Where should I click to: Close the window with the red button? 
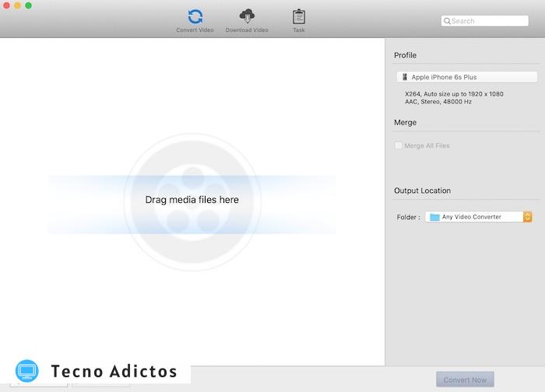7,5
